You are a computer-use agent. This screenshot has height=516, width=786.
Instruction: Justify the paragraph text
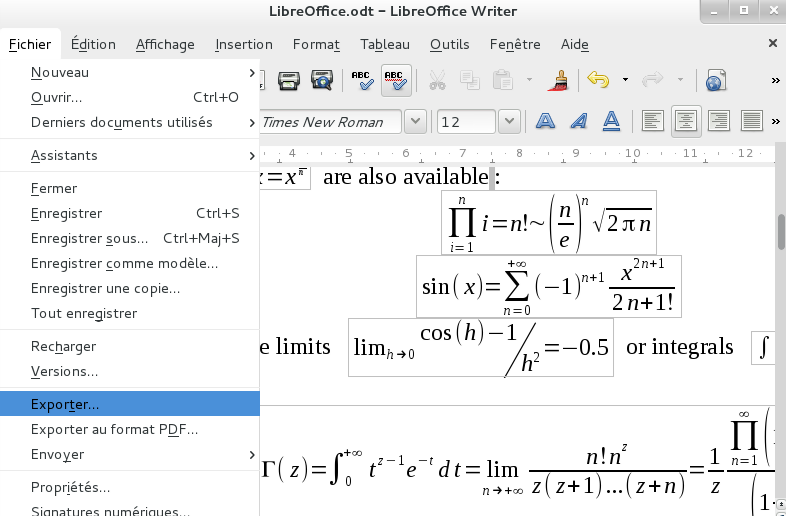[x=751, y=121]
